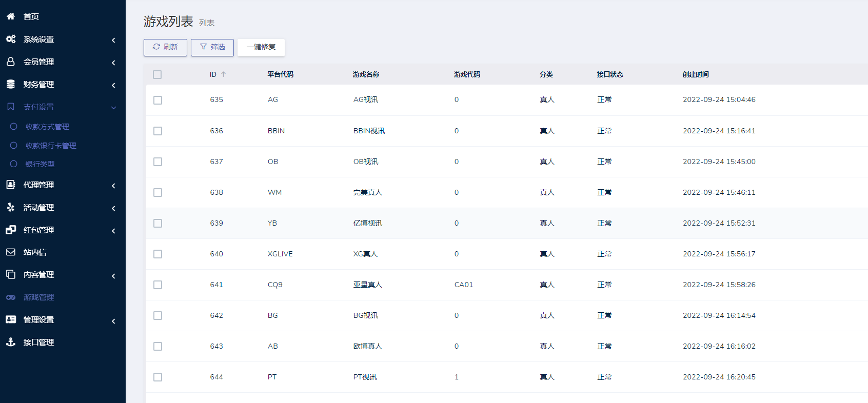Expand 红包管理 using its chevron
Image resolution: width=868 pixels, height=403 pixels.
click(x=113, y=231)
